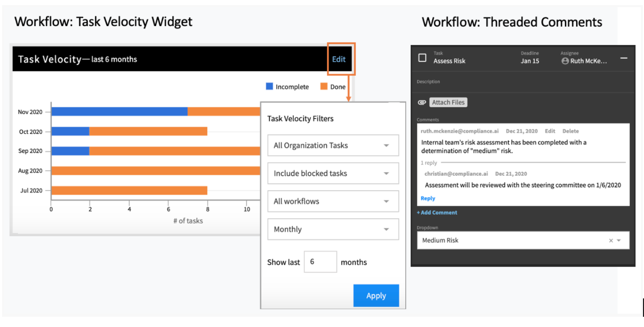The image size is (644, 327).
Task: Click Reply under christian's comment
Action: point(428,198)
